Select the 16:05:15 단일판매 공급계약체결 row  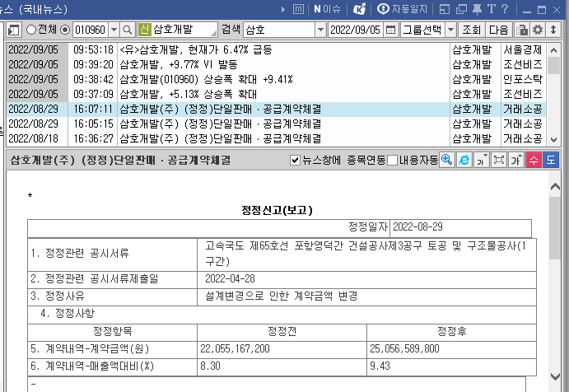[276, 124]
